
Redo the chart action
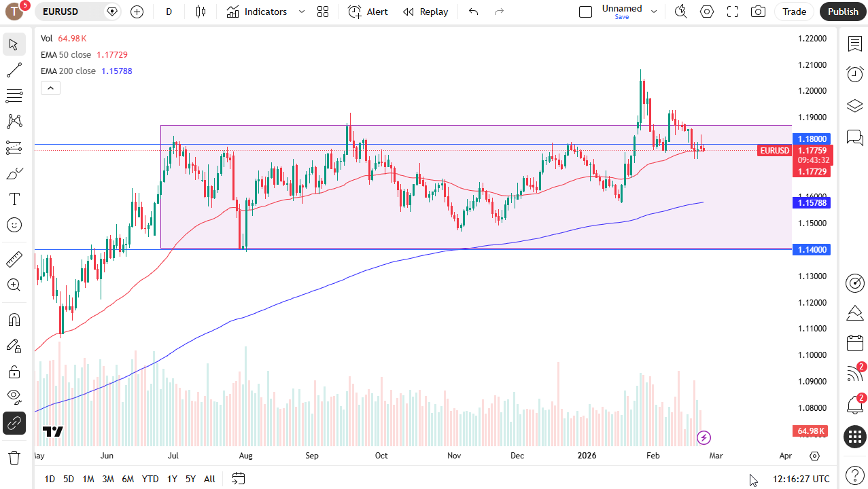[500, 12]
